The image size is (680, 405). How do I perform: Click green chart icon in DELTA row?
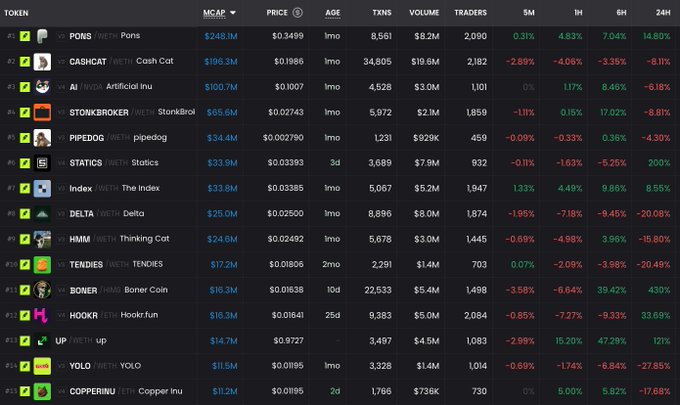click(x=25, y=214)
